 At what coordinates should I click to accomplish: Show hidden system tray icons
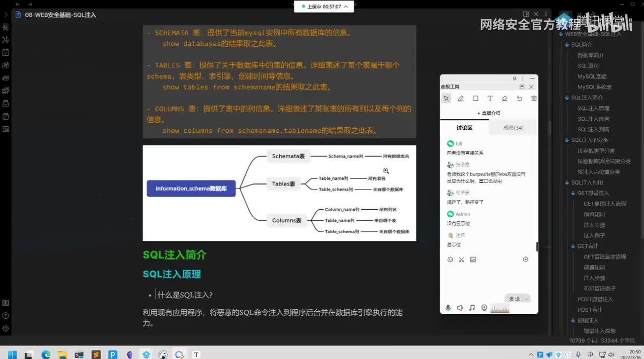530,354
